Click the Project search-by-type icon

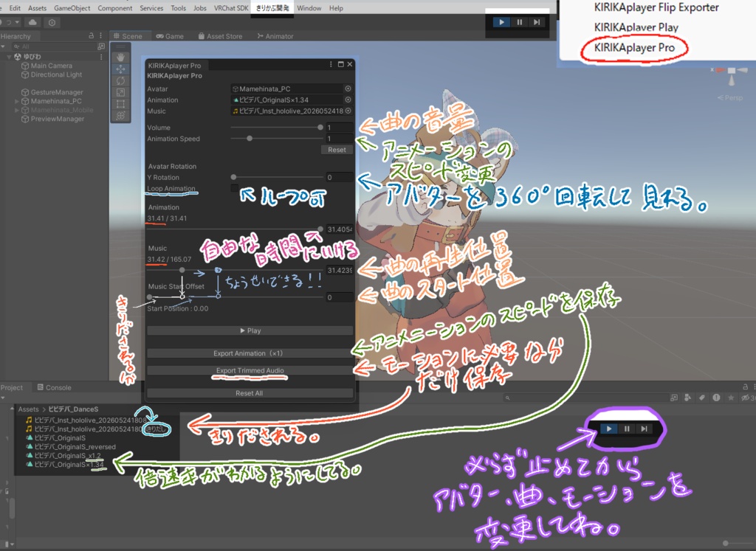point(674,398)
